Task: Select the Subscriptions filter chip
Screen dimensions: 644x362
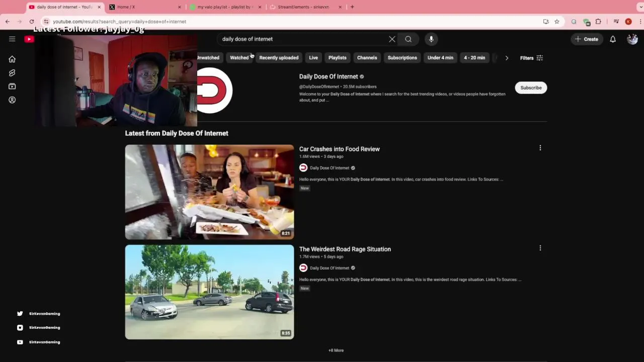Action: pos(403,58)
